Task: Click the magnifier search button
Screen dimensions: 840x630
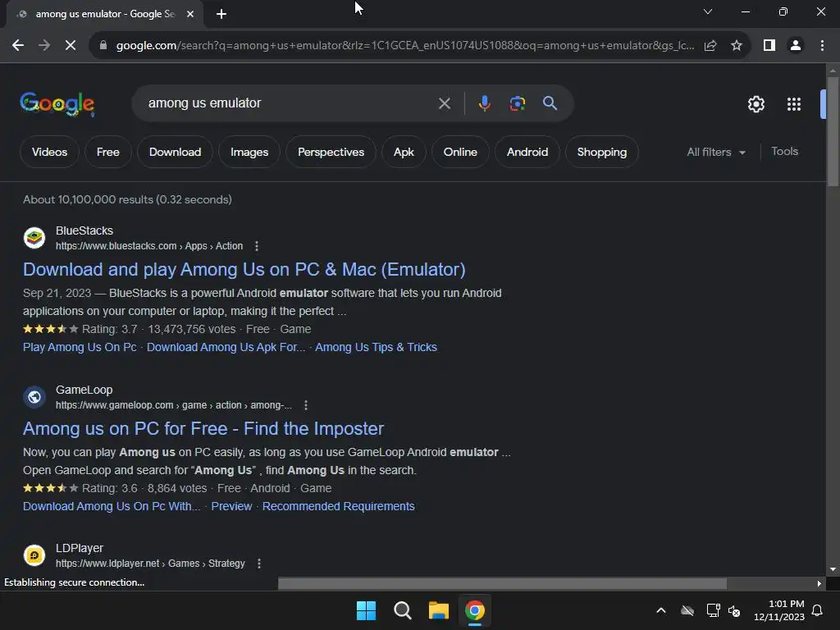Action: [x=550, y=103]
